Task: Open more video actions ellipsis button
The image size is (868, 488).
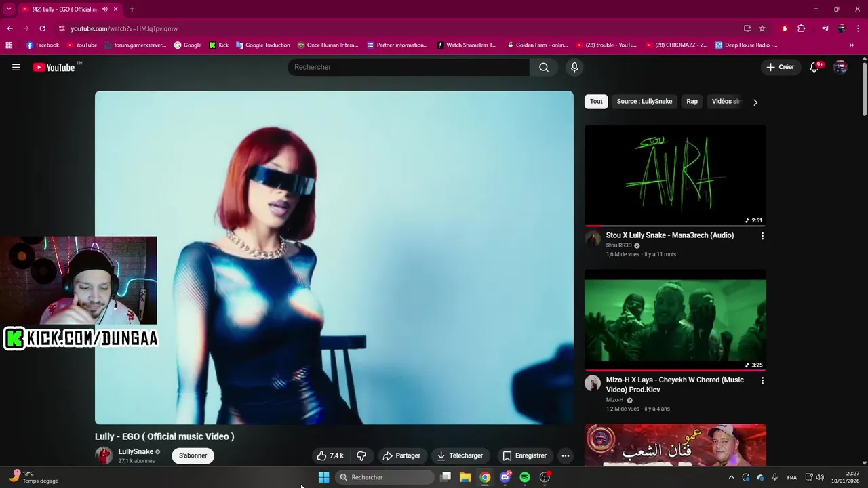Action: coord(566,455)
